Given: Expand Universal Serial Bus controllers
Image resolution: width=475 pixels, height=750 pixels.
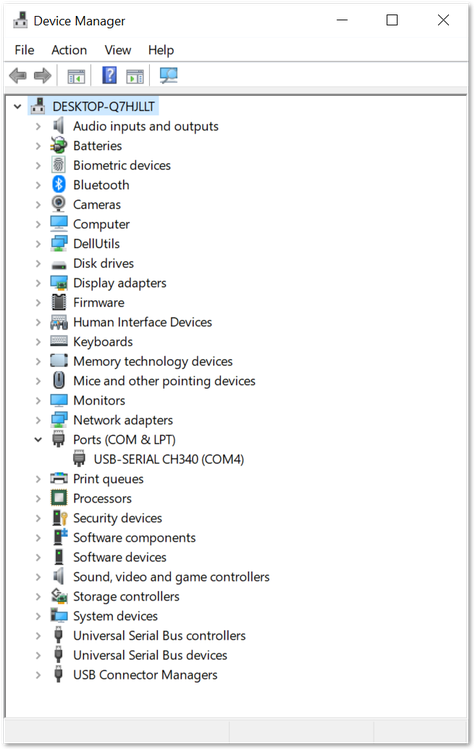Looking at the screenshot, I should click(x=38, y=636).
